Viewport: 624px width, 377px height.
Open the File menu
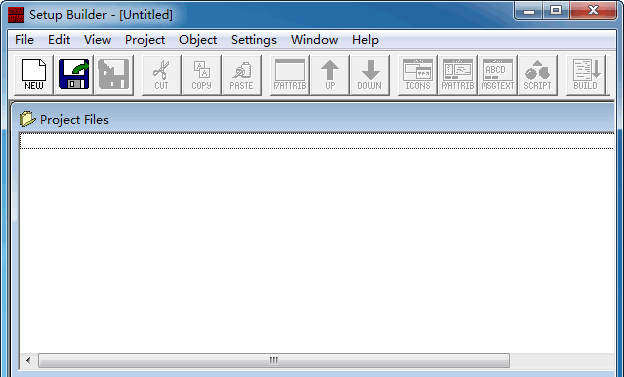click(x=24, y=40)
